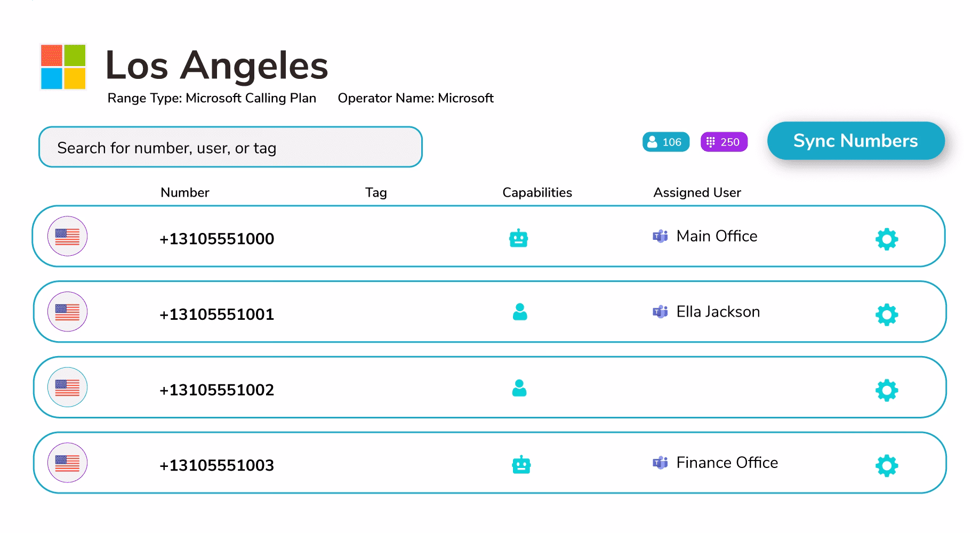Click the person capability icon for +13105551002
This screenshot has height=533, width=980.
(x=519, y=389)
